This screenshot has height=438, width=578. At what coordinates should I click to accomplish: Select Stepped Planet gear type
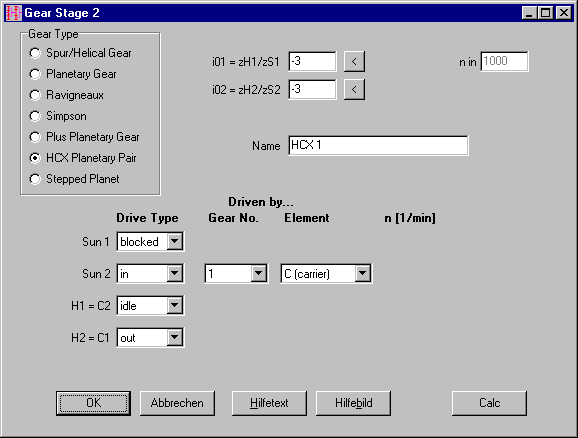coord(74,179)
